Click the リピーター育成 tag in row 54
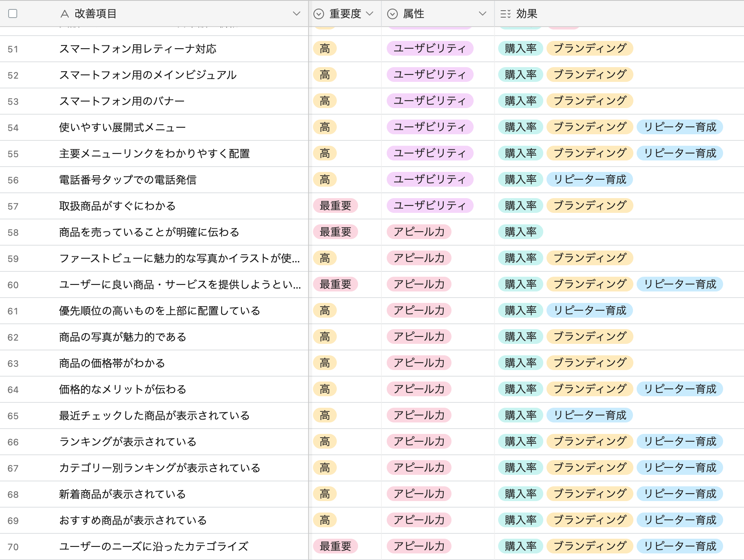Viewport: 744px width, 560px height. [x=680, y=127]
